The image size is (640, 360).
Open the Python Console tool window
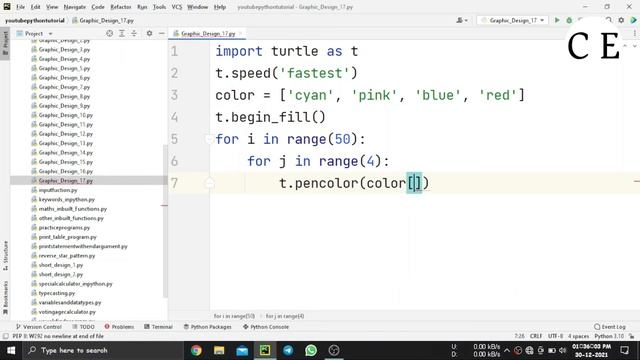tap(266, 327)
